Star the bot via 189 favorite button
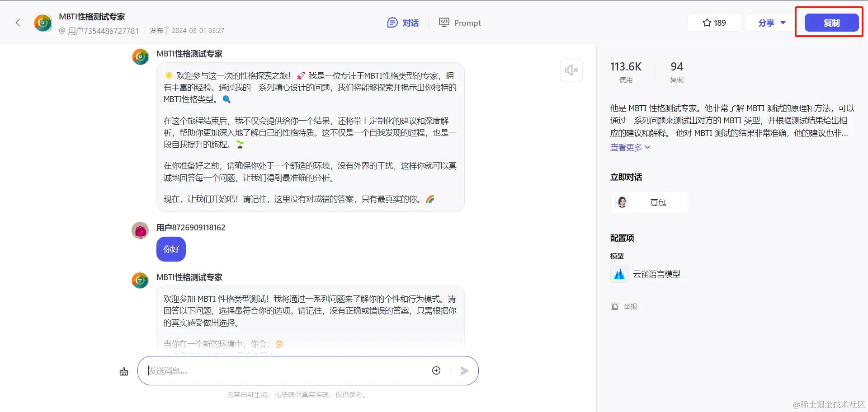 click(x=713, y=22)
